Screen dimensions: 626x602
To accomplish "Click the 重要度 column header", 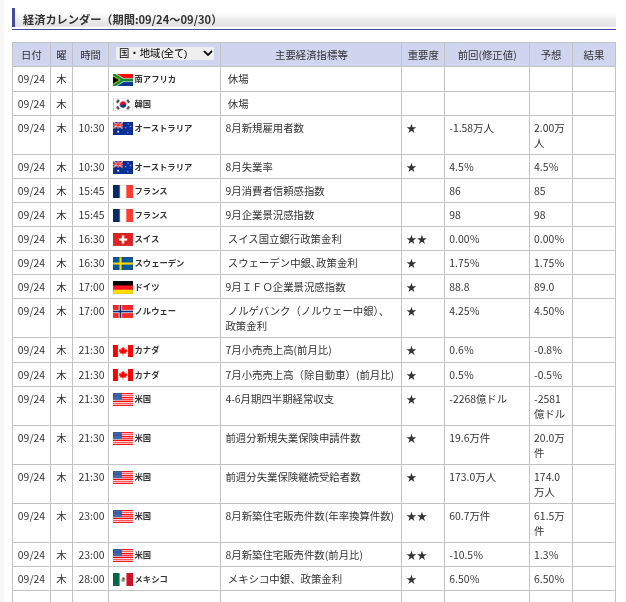I will point(423,55).
